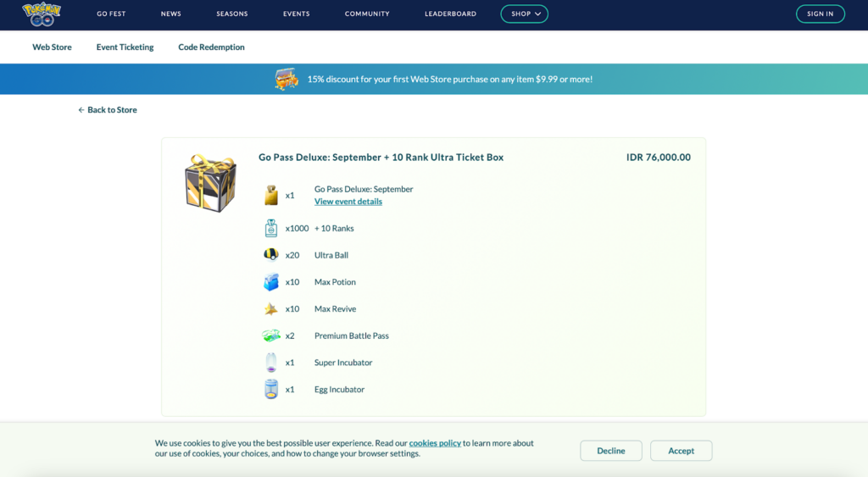Viewport: 868px width, 477px height.
Task: Click the '+ 10 Ranks' label
Action: [334, 228]
